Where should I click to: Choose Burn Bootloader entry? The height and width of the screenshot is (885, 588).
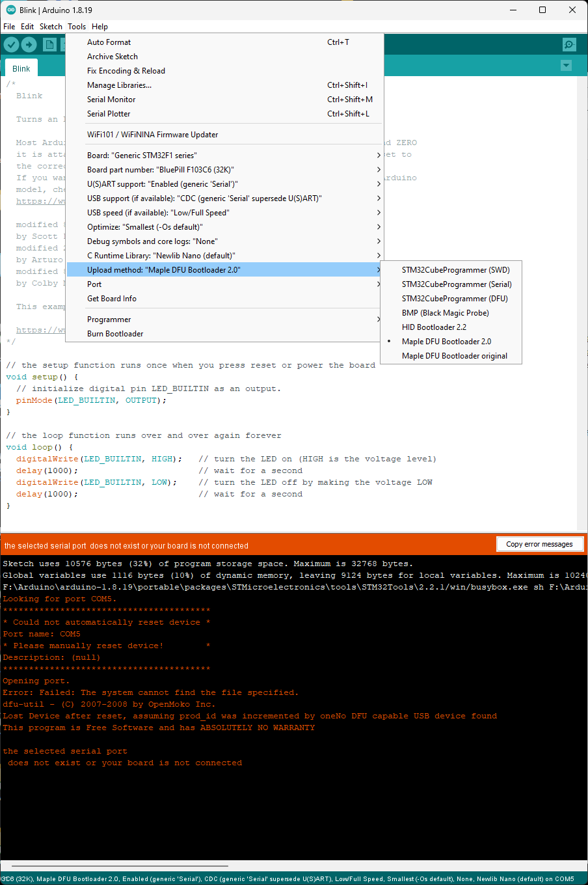click(225, 334)
